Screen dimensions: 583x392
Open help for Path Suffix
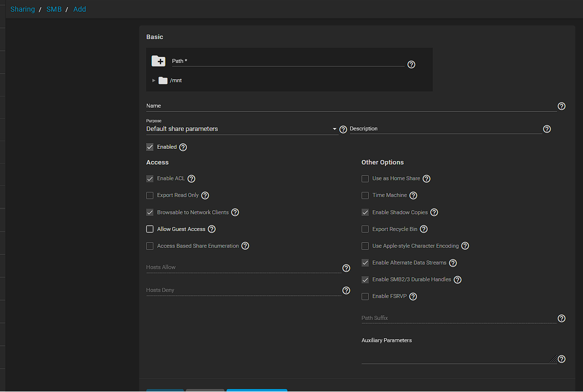[562, 318]
